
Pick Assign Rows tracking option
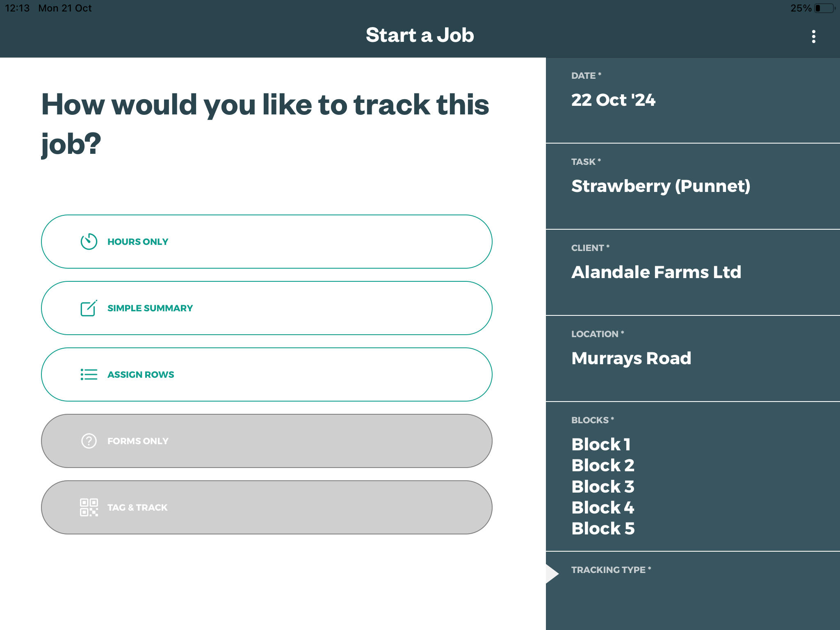[x=267, y=374]
